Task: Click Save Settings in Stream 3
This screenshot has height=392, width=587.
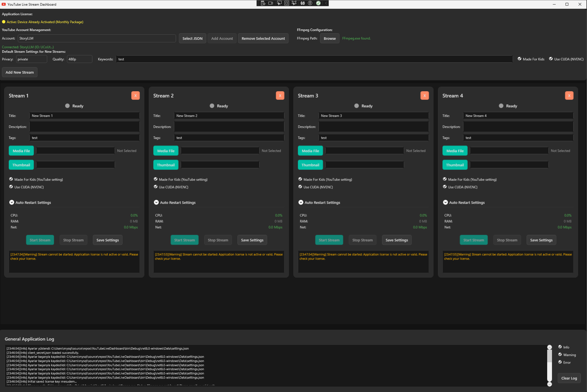Action: pyautogui.click(x=397, y=240)
